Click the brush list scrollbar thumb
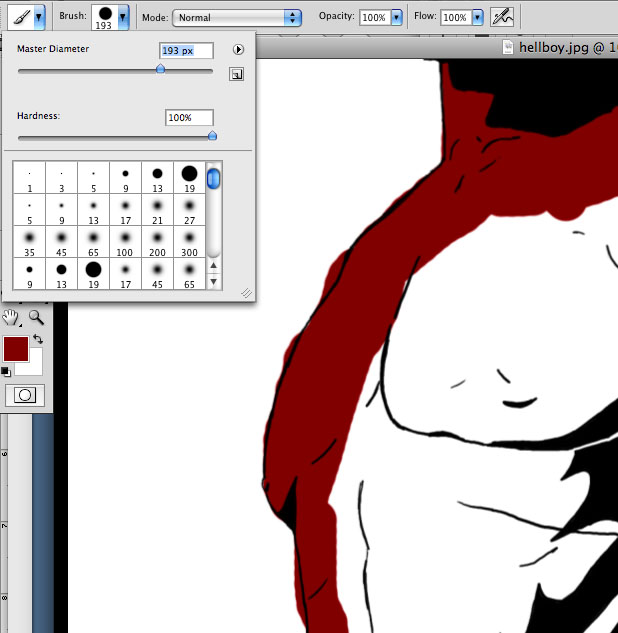 click(x=214, y=178)
